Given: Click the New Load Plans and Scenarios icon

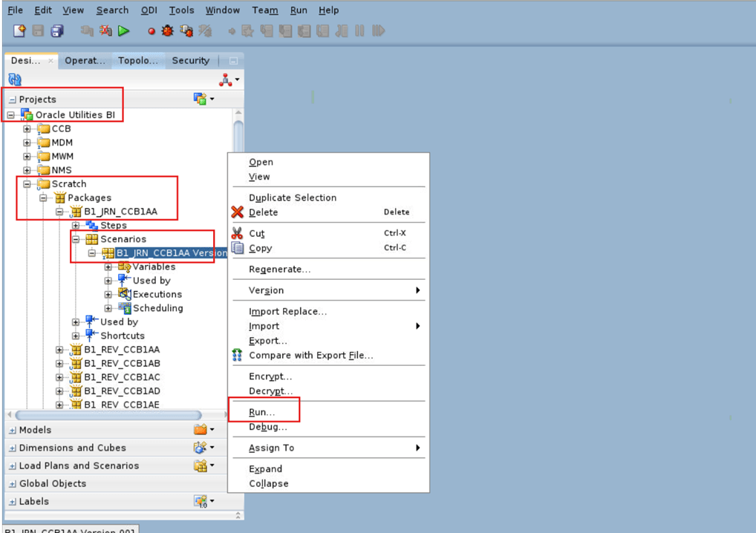Looking at the screenshot, I should 201,465.
